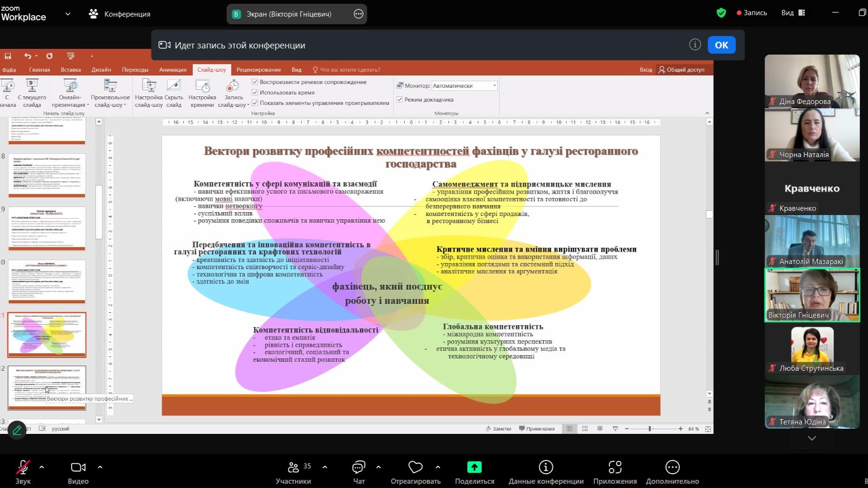The width and height of the screenshot is (868, 488).
Task: Open the Рецензирование ribbon tab
Action: tap(258, 70)
